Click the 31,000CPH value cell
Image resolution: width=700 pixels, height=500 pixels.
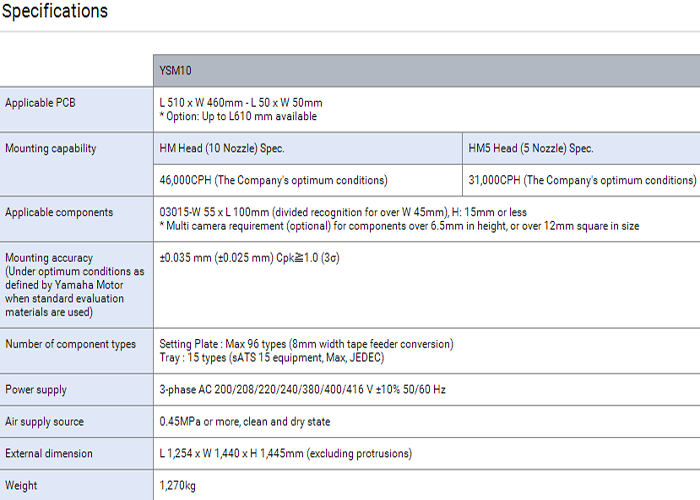581,180
